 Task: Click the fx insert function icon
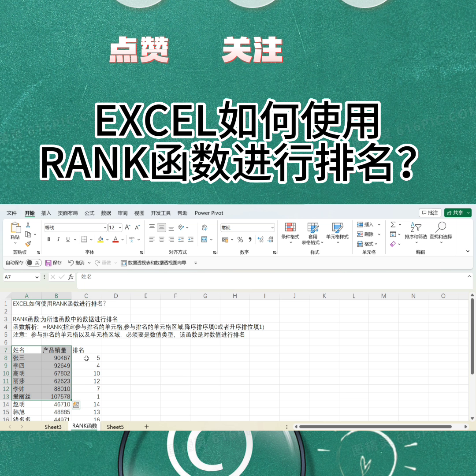point(71,277)
